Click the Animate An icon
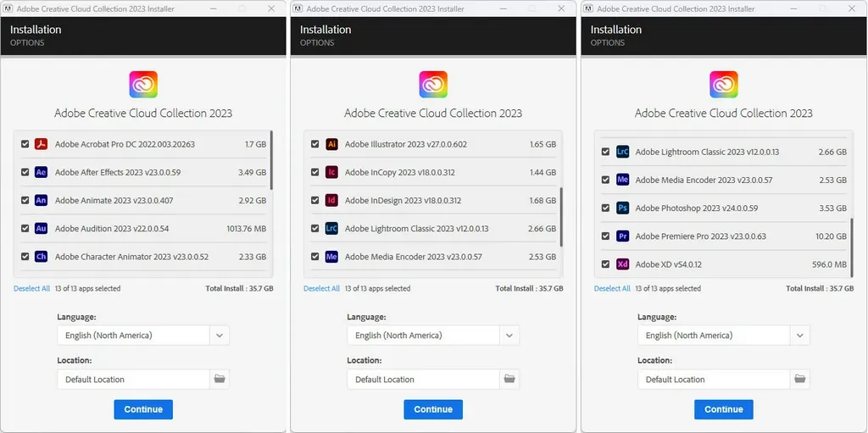Screen dimensions: 868x433 [41, 201]
